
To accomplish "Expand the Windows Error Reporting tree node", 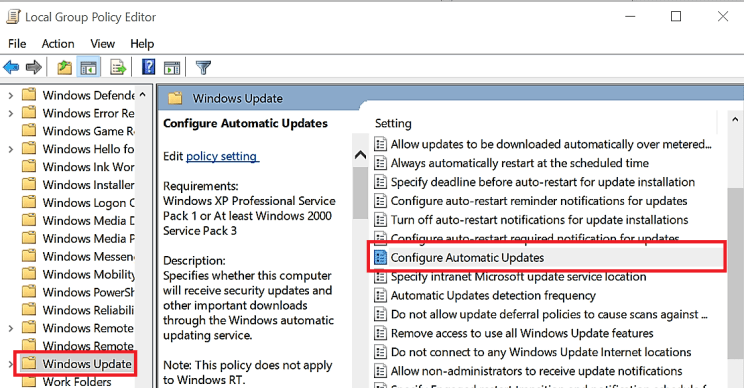I will point(10,113).
